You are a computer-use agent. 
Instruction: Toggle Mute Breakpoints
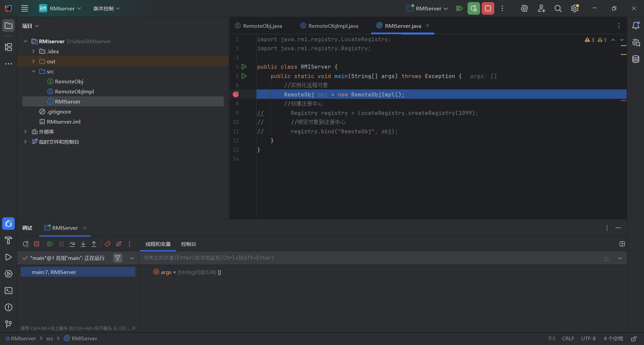tap(119, 244)
